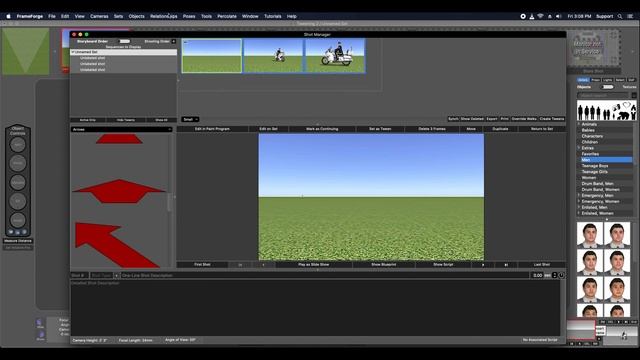Click the Show All button

pyautogui.click(x=162, y=120)
